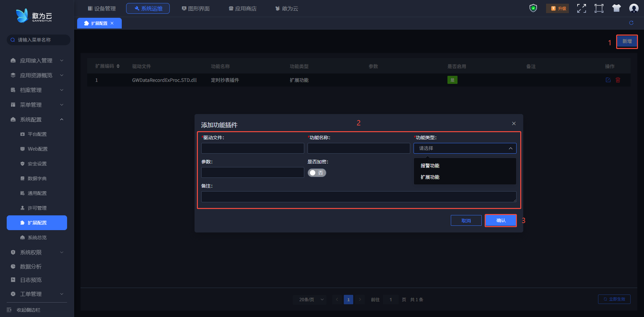Click the refresh icon below the avatar
Screen dimensions: 644x317
[631, 23]
